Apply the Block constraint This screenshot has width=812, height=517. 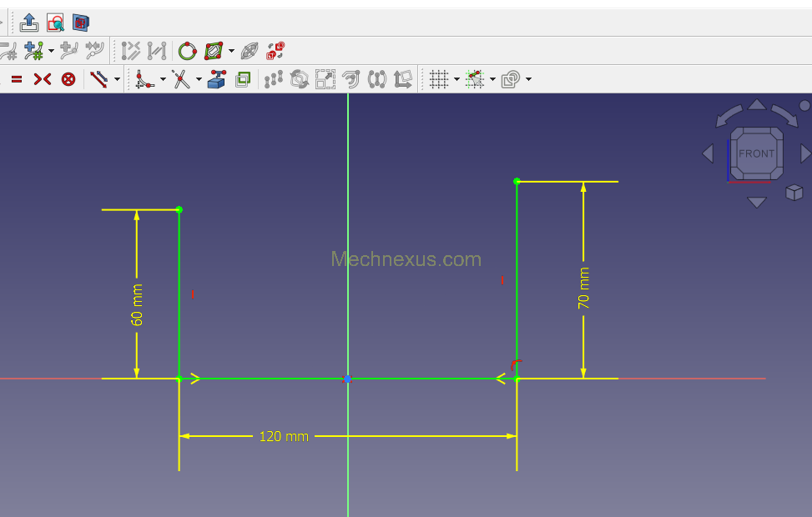68,79
